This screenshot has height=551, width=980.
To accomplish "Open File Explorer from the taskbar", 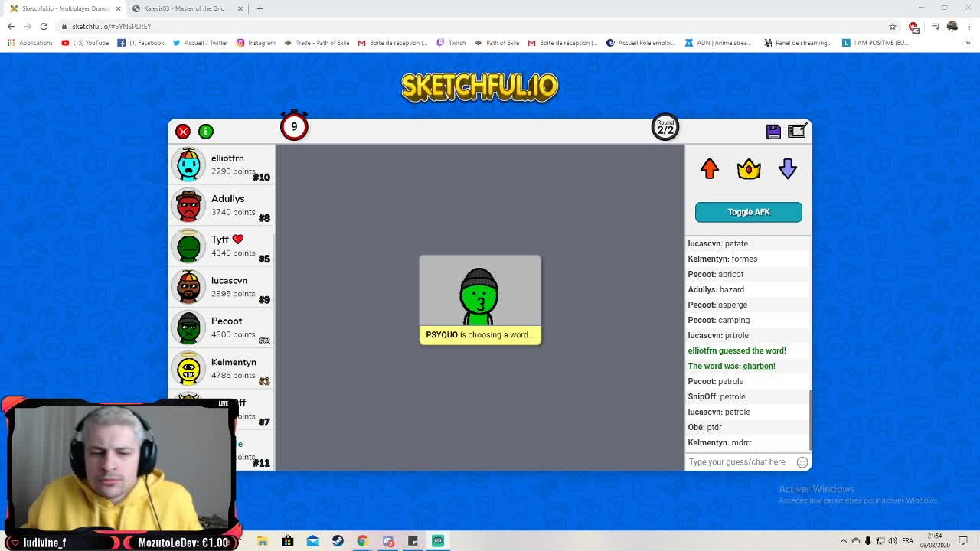I will [x=263, y=541].
